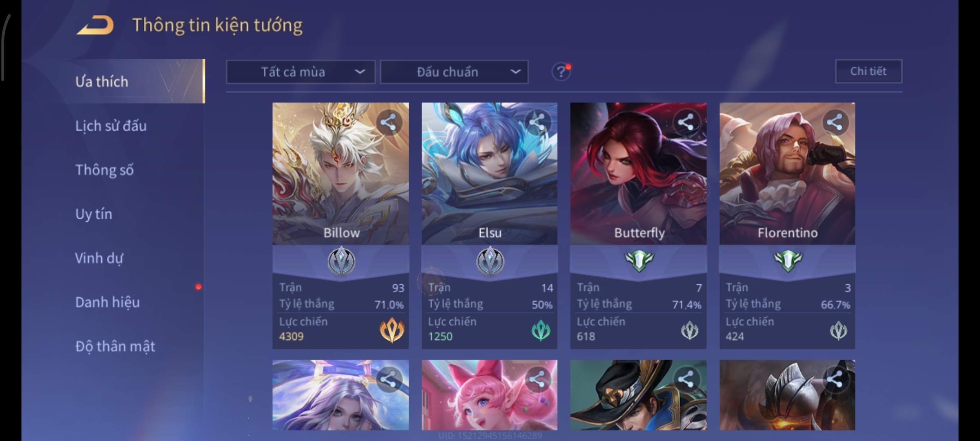
Task: Select the Uy tín tab
Action: 94,214
